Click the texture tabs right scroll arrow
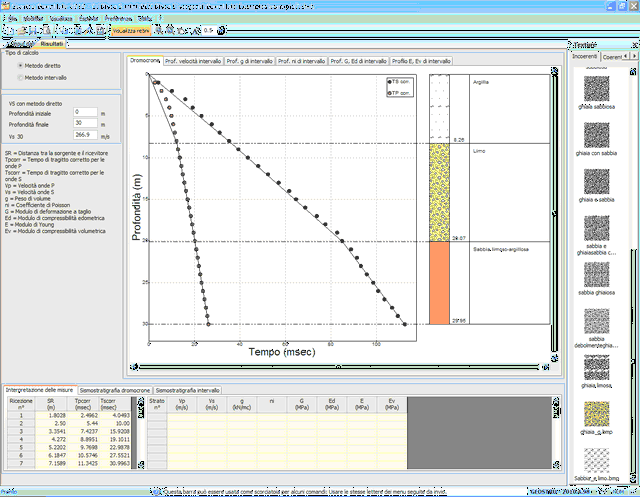Screen dimensions: 640x497 point(634,56)
